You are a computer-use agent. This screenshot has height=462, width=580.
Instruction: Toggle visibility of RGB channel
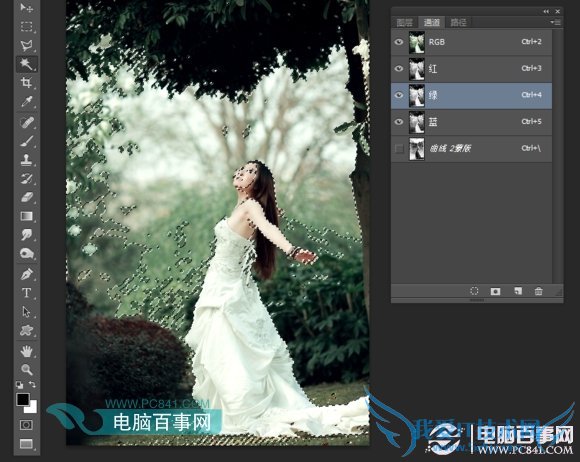(399, 42)
